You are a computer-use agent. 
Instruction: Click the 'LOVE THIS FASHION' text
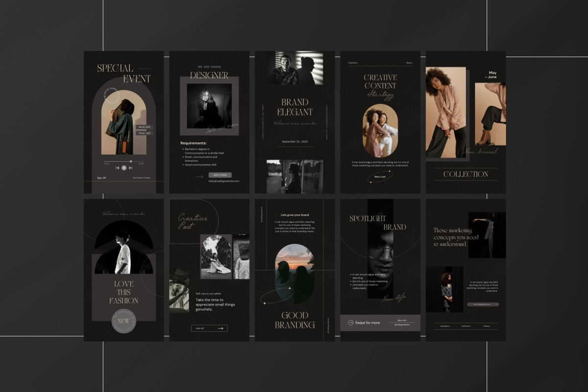pyautogui.click(x=123, y=293)
